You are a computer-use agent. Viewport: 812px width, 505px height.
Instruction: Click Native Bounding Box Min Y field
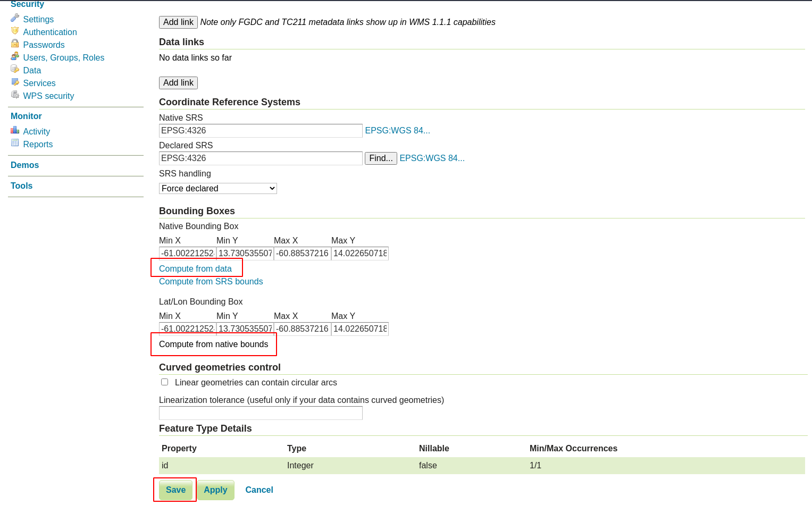pyautogui.click(x=245, y=254)
